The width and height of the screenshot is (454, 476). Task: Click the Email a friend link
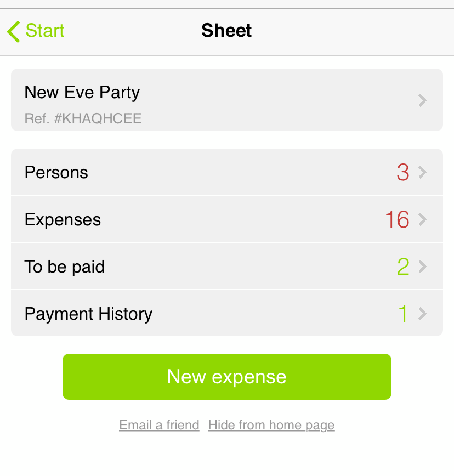pos(159,425)
